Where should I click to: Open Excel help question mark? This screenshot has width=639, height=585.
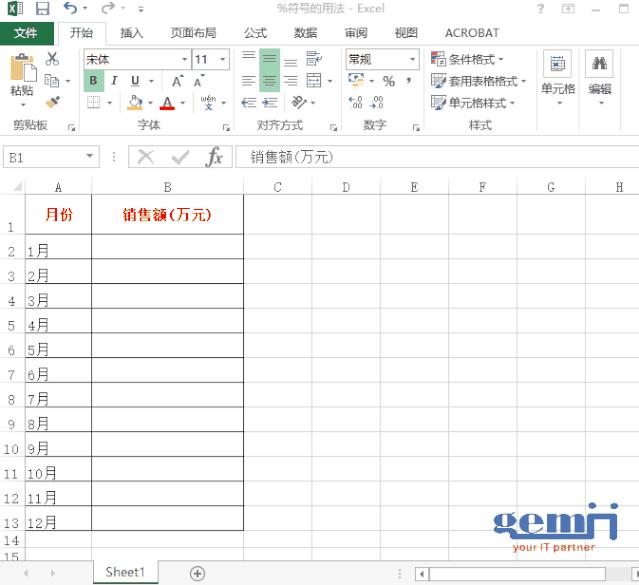[540, 9]
